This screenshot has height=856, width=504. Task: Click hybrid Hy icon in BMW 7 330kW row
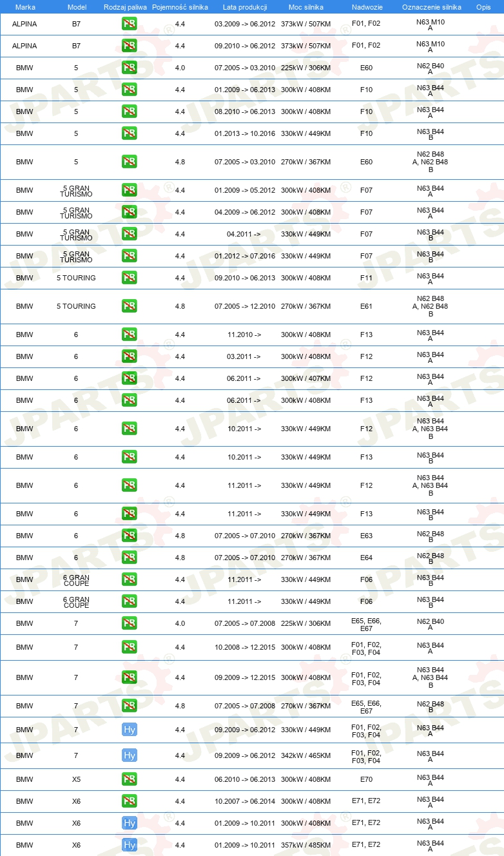tap(129, 730)
